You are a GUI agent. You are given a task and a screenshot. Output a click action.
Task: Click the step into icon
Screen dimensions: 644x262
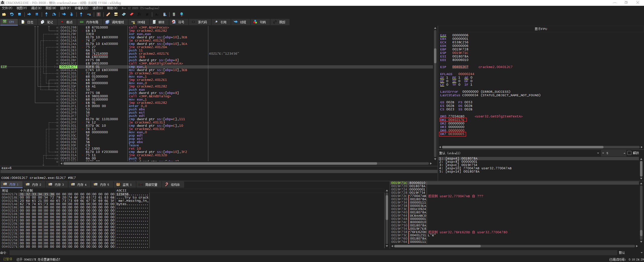click(46, 14)
